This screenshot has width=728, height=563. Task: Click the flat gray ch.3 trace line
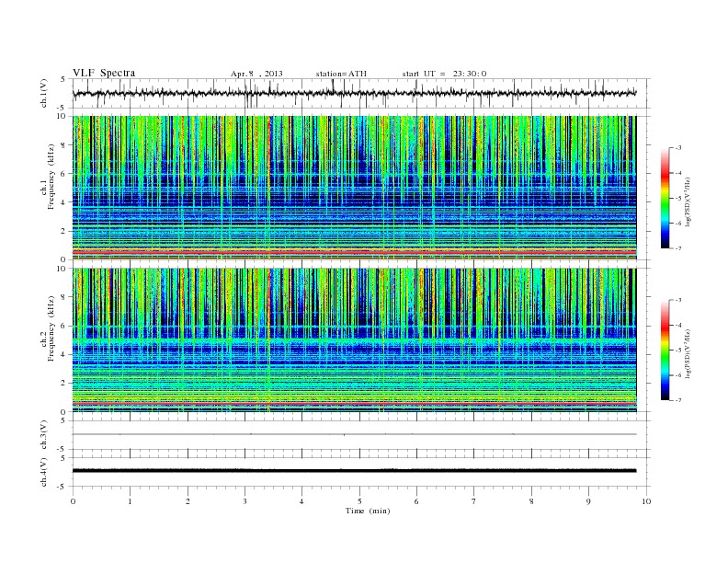click(354, 434)
